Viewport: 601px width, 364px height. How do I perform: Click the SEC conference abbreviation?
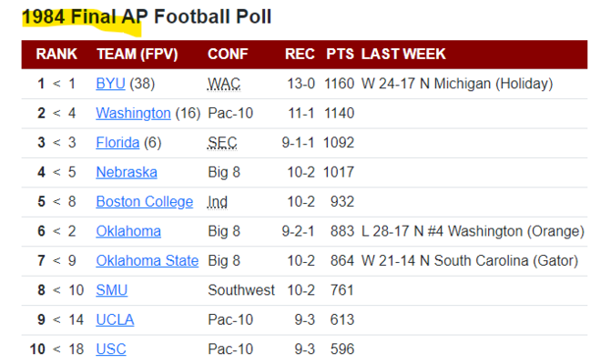point(222,143)
